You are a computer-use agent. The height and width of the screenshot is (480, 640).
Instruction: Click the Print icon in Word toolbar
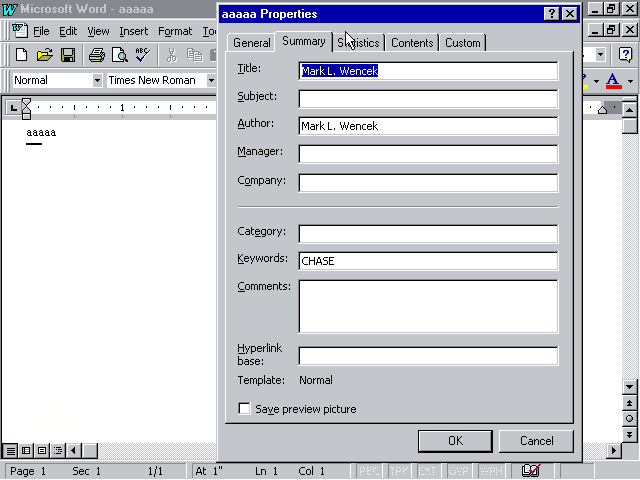pyautogui.click(x=97, y=55)
